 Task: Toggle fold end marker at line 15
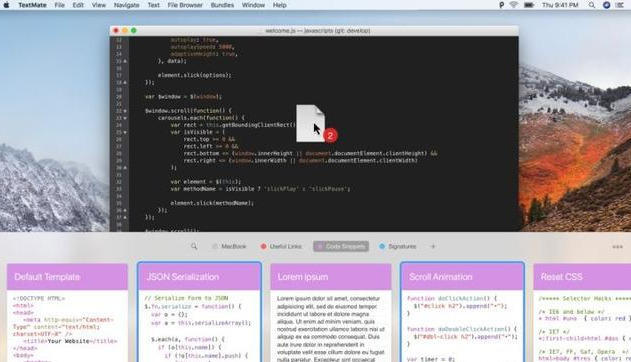(x=125, y=61)
